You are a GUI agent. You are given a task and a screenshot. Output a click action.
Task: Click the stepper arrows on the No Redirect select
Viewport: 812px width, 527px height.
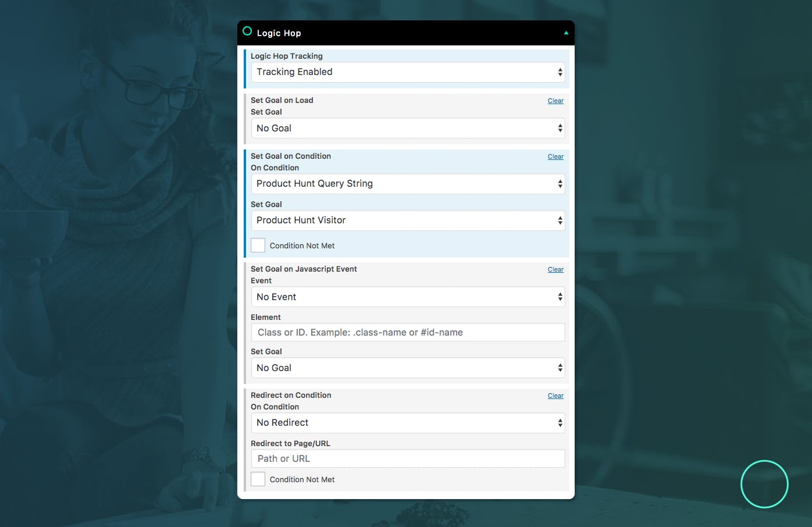560,423
